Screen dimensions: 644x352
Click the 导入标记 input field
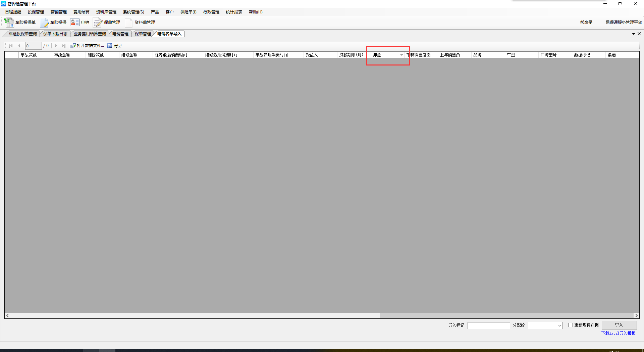point(489,325)
